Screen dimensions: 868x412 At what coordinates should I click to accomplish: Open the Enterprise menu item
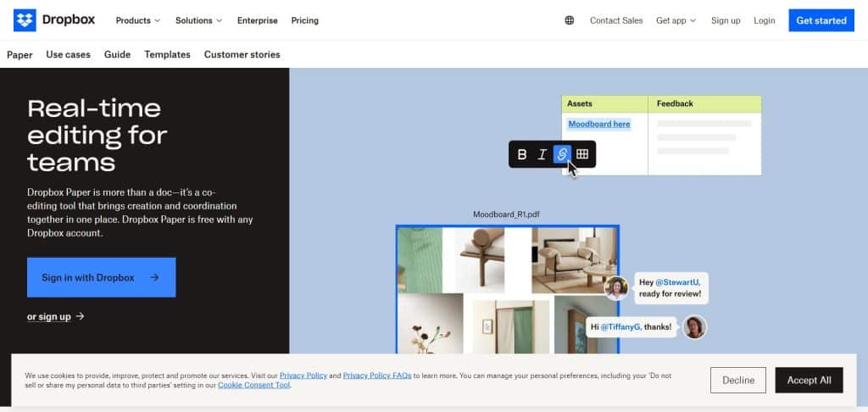[258, 20]
